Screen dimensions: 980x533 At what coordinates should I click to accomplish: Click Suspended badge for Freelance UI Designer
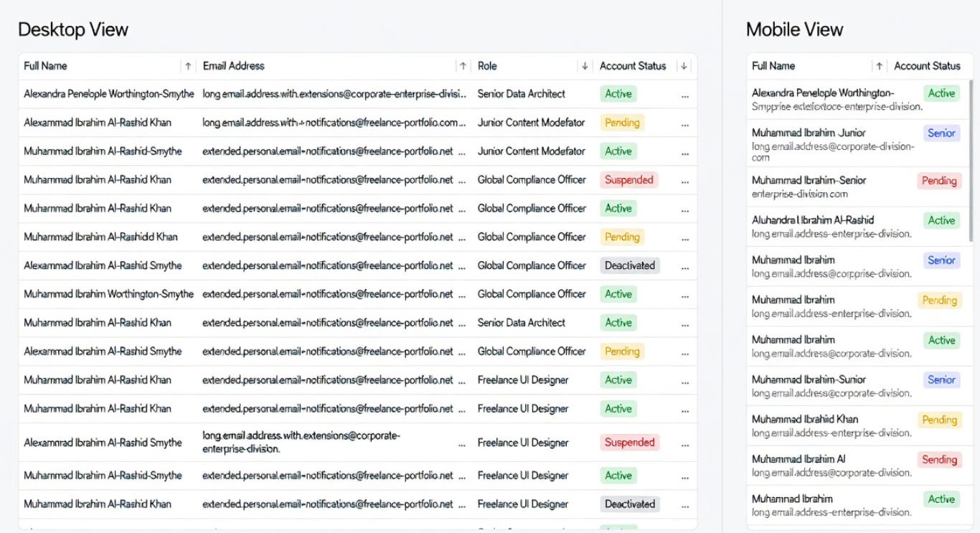click(x=630, y=443)
